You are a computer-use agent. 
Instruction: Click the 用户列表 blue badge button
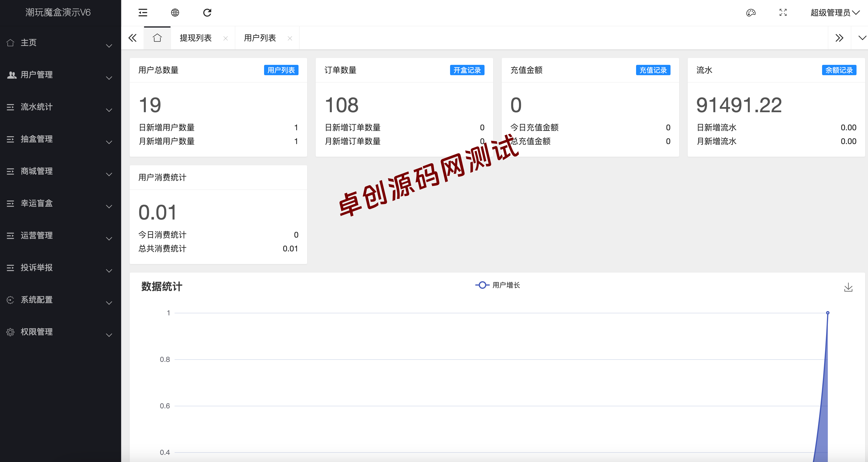[x=281, y=70]
